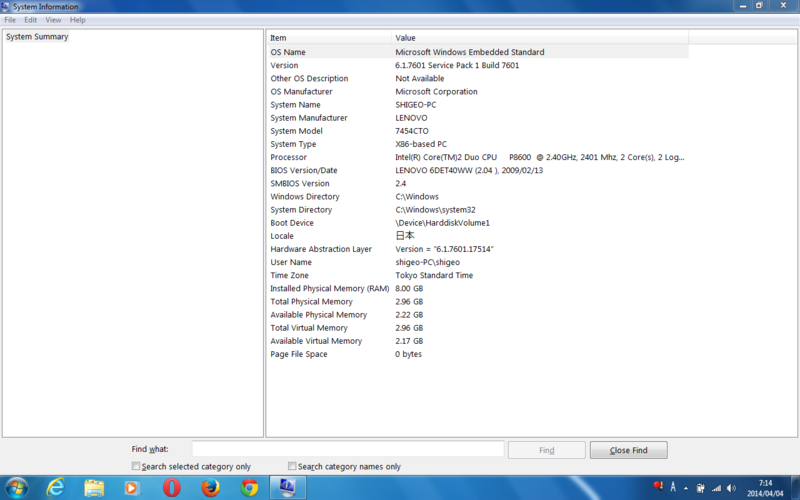This screenshot has height=500, width=800.
Task: Select the Page File Space row
Action: (x=478, y=355)
